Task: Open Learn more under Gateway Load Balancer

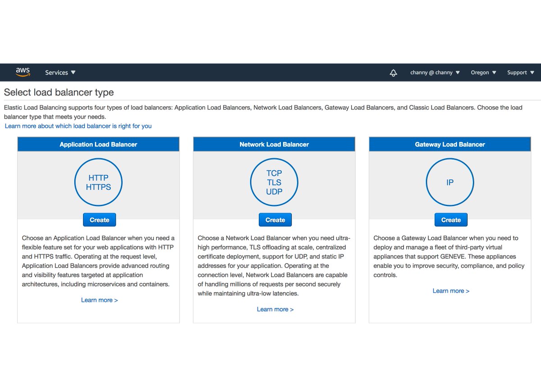Action: click(x=451, y=291)
